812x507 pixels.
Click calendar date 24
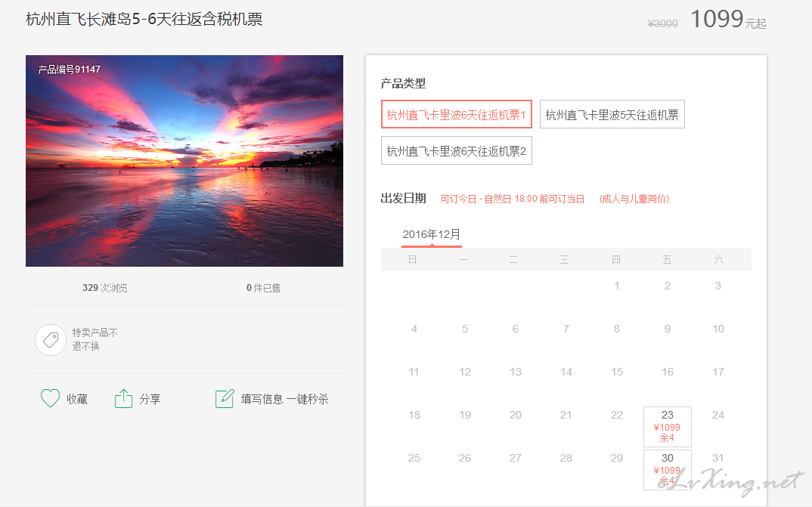pos(717,415)
